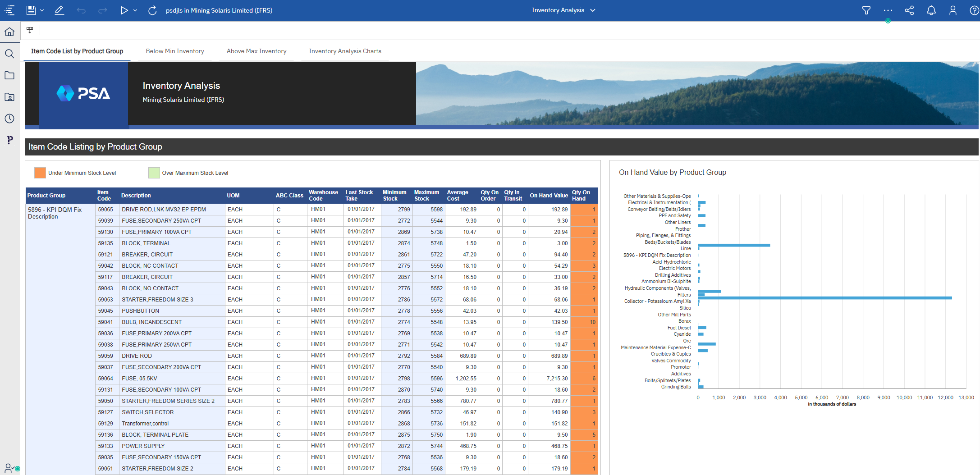Open the user profile icon
980x475 pixels.
[x=953, y=10]
